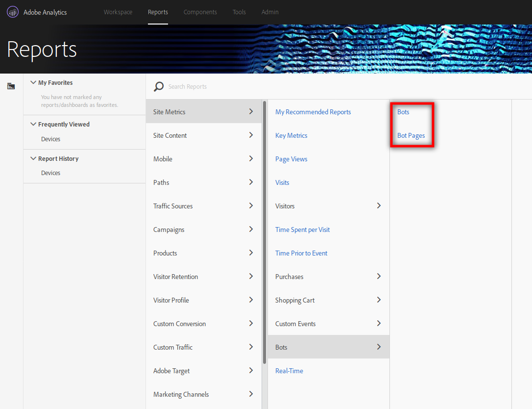Open the Tools menu
The width and height of the screenshot is (532, 409).
click(x=239, y=12)
